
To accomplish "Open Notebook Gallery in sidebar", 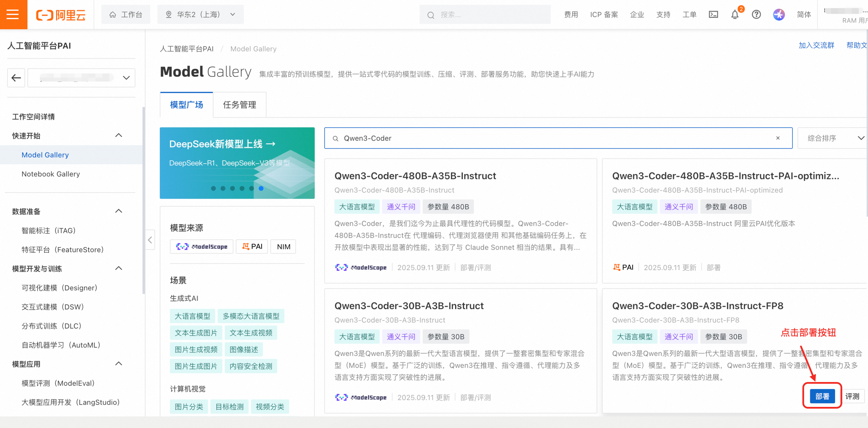I will 51,174.
